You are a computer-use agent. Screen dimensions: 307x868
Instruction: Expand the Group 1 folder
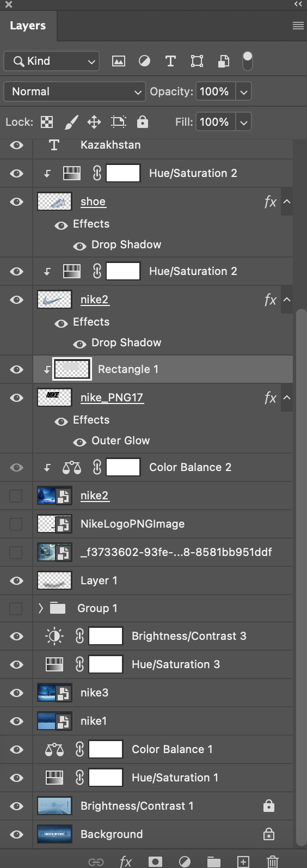click(41, 608)
